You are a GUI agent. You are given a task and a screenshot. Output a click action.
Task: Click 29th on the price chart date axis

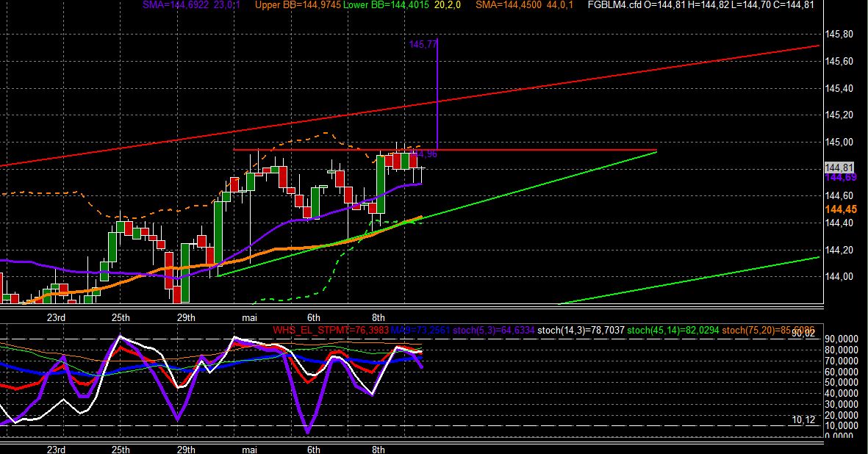coord(186,317)
